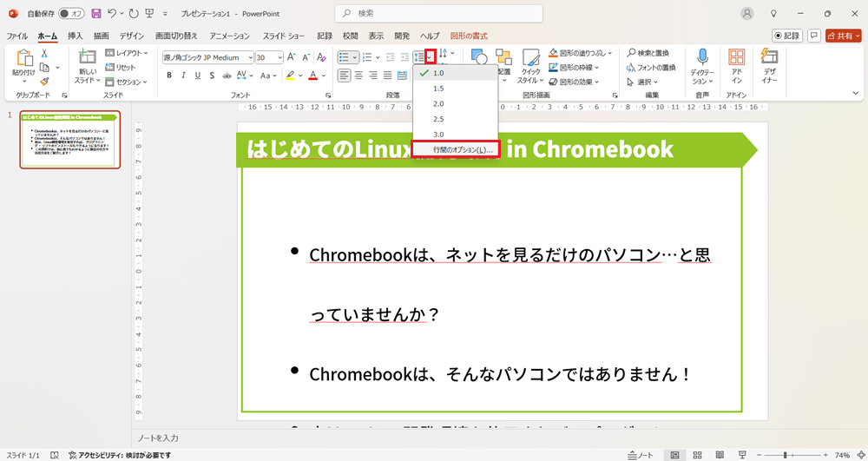The height and width of the screenshot is (461, 868).
Task: Click the Dictation microphone icon
Action: [702, 57]
